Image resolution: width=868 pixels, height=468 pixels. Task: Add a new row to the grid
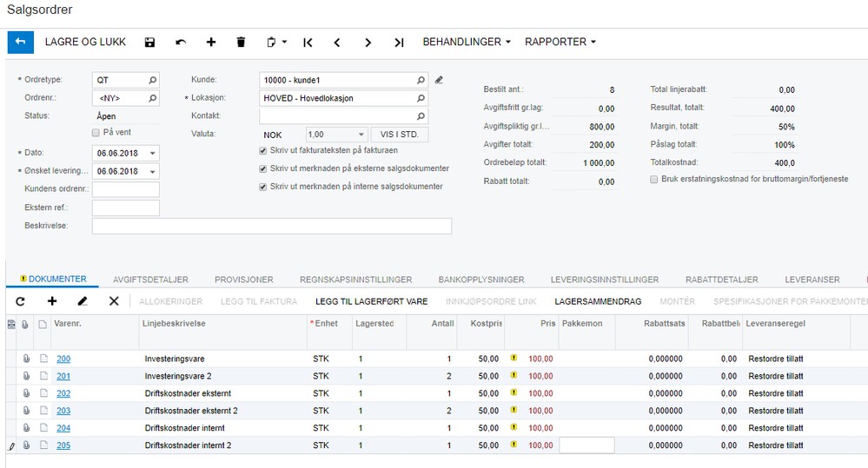tap(52, 301)
